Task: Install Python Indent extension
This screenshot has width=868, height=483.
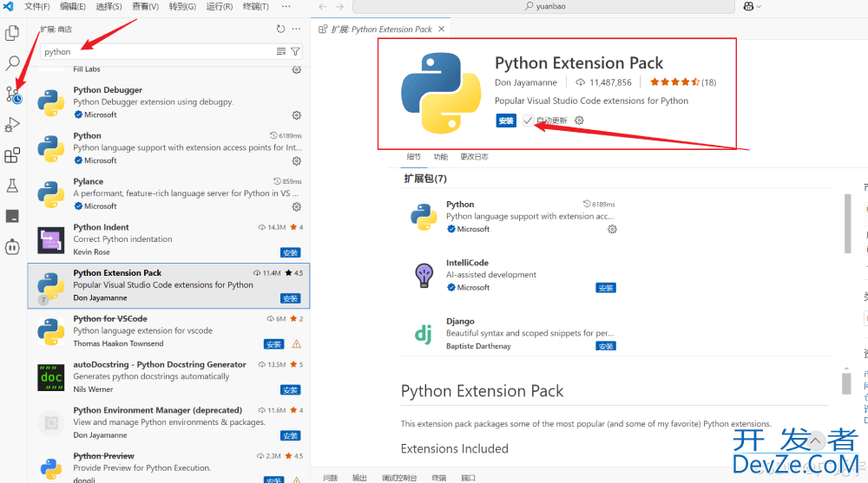Action: point(291,253)
